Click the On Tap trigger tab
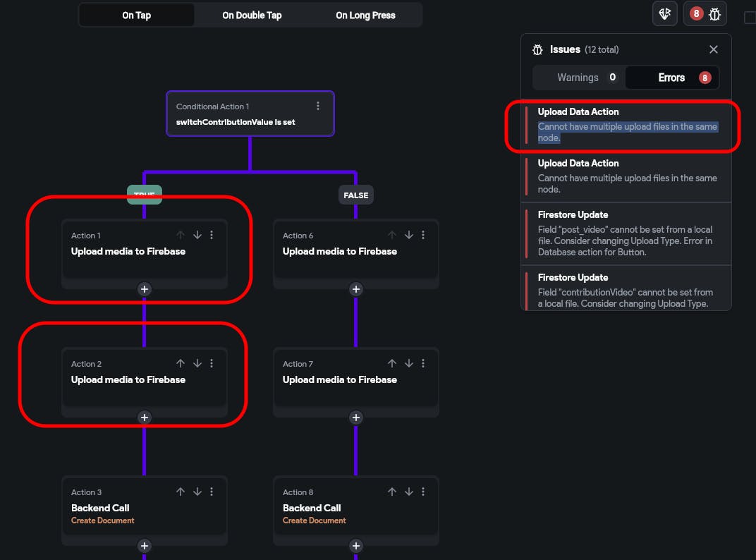Screen dimensions: 756x560 [x=136, y=15]
